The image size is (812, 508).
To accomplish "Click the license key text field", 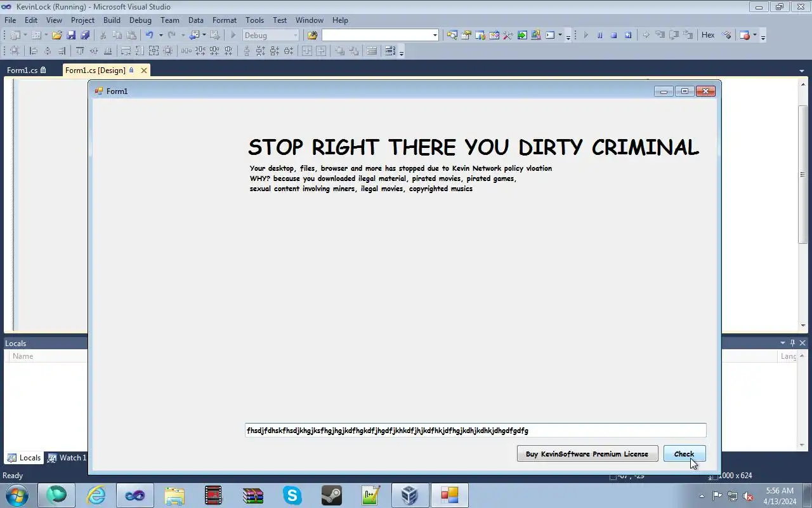I will tap(475, 431).
